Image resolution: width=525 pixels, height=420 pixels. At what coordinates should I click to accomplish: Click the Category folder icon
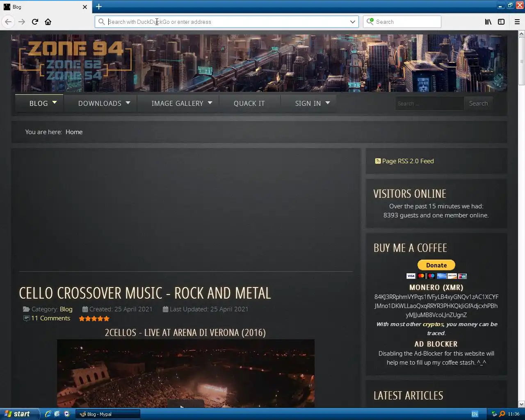click(26, 309)
